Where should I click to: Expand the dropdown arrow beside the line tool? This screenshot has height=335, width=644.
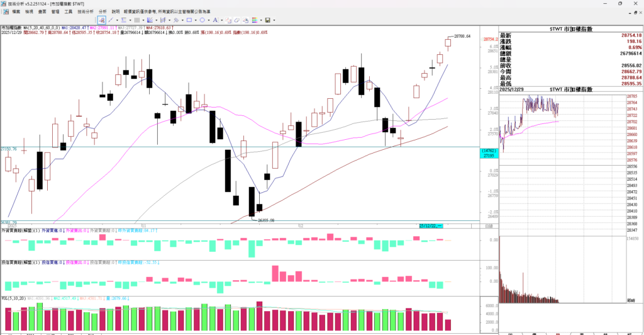[x=117, y=20]
